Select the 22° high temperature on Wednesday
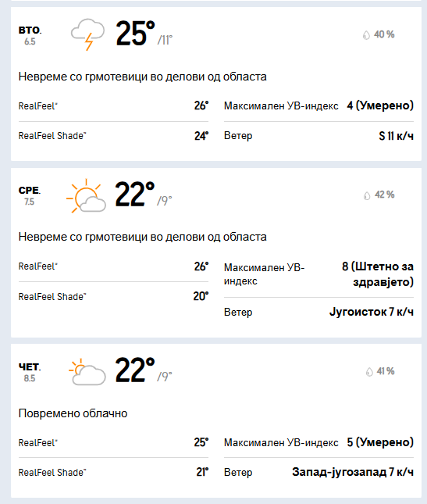Image resolution: width=427 pixels, height=504 pixels. point(135,194)
